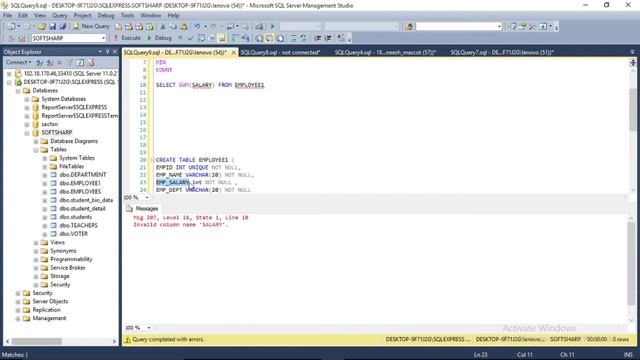
Task: Click the New Project icon
Action: click(11, 26)
